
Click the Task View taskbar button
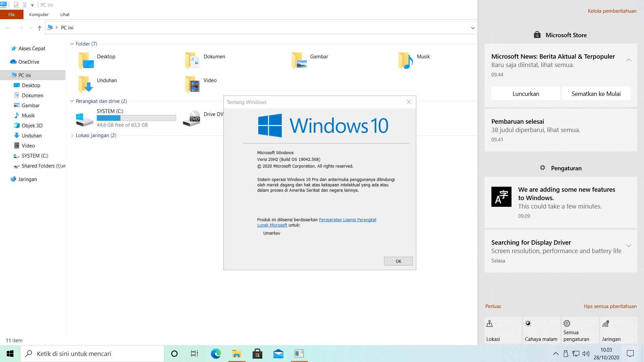coord(195,354)
